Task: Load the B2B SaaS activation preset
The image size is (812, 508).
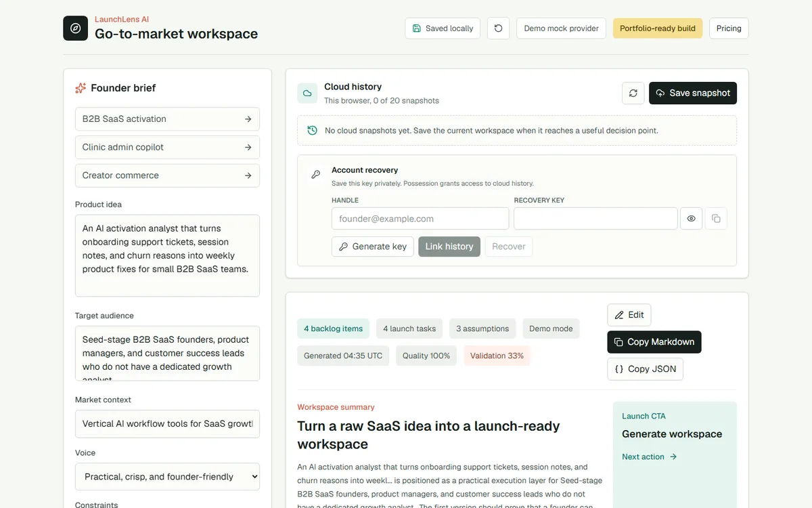Action: (167, 119)
